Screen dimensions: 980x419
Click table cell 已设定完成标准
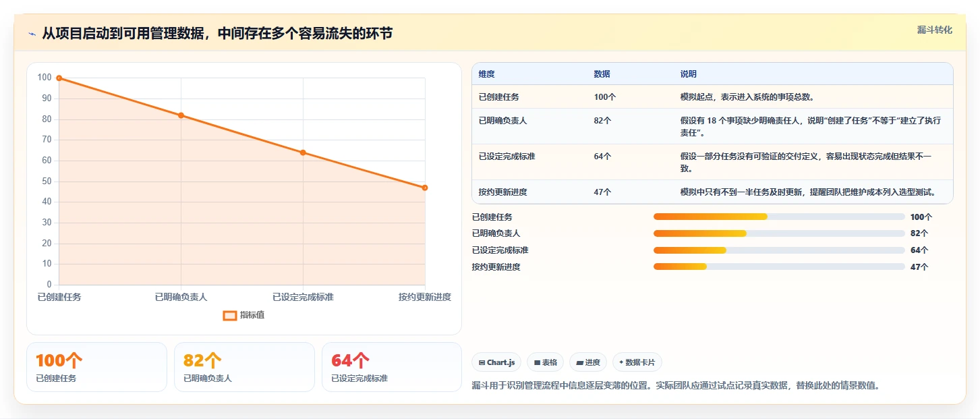pyautogui.click(x=507, y=157)
